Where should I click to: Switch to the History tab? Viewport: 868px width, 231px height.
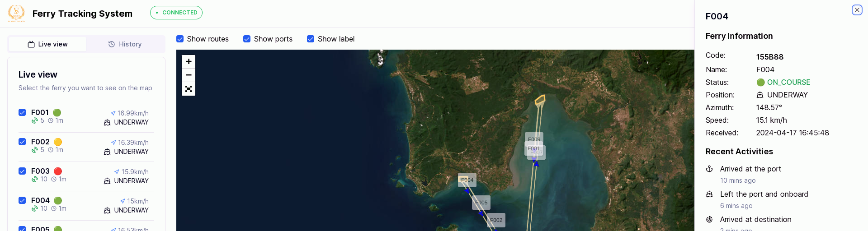click(125, 44)
